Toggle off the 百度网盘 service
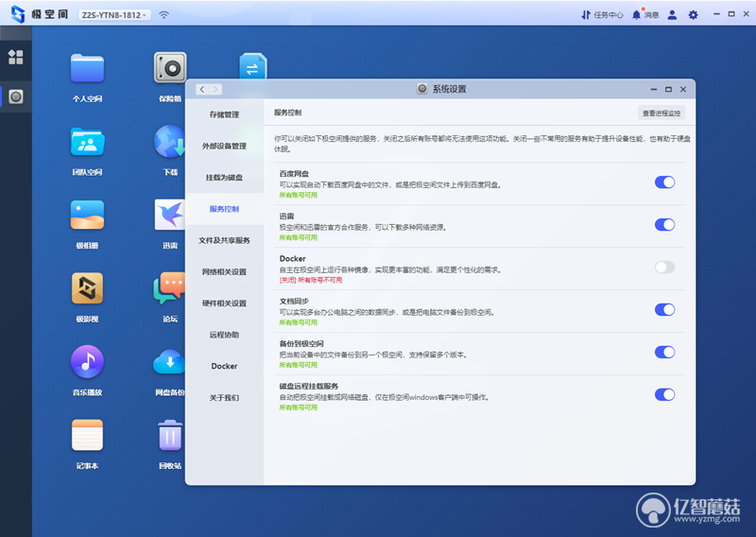756x537 pixels. coord(664,182)
